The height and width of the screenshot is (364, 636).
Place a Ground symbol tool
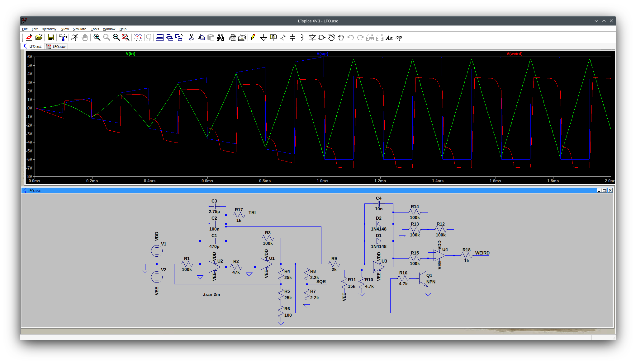pos(264,37)
